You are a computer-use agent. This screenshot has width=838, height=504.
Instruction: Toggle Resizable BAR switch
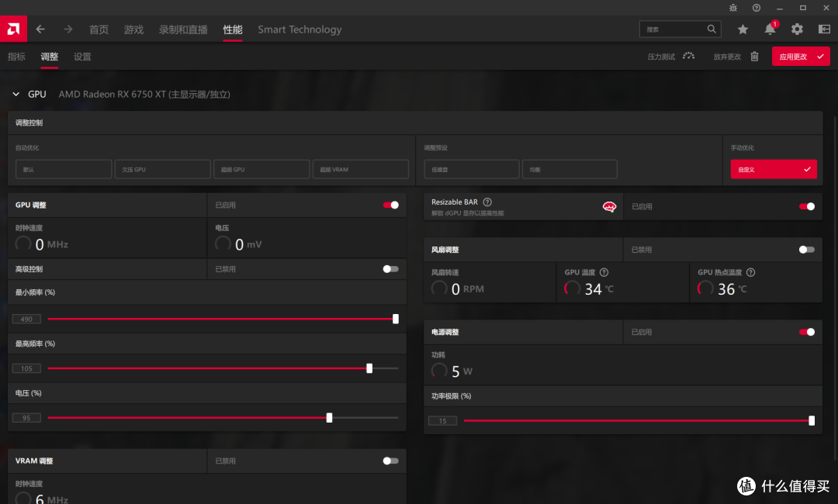point(807,206)
